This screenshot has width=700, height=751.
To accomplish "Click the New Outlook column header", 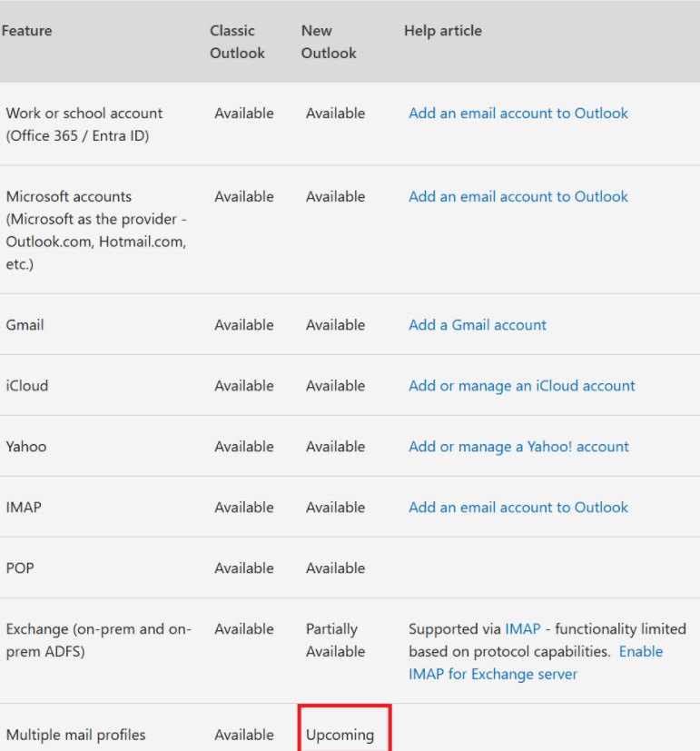I will point(329,42).
